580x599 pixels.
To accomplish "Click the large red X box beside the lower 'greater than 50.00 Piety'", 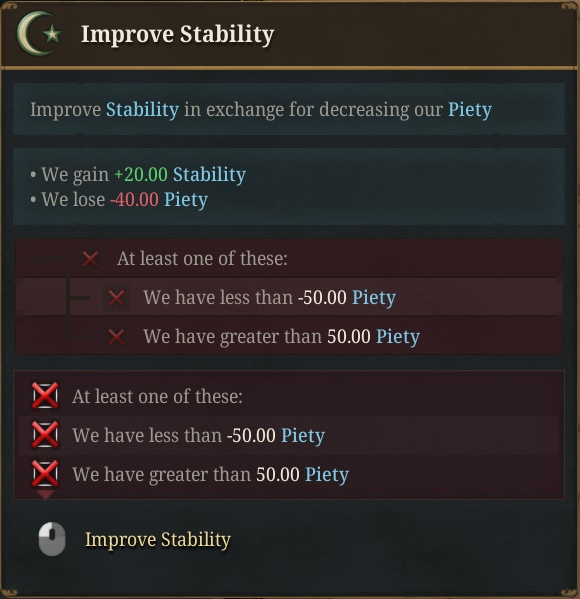I will (45, 474).
